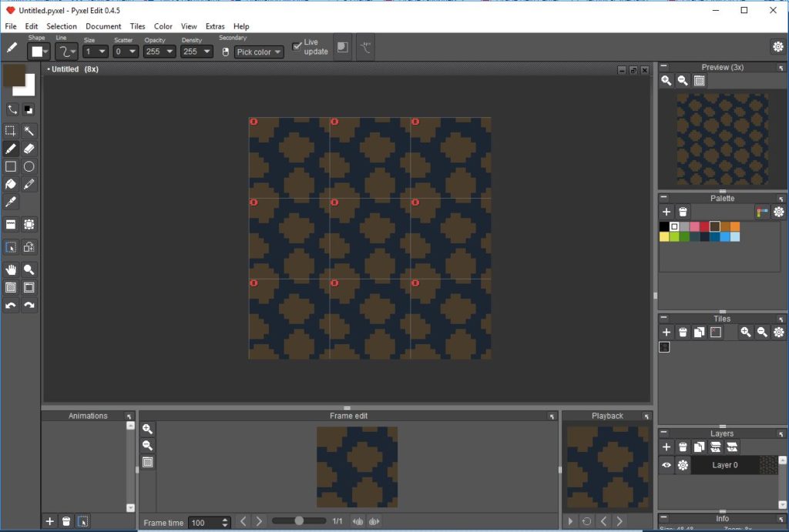Open the Color menu
Screen dimensions: 789x532
tap(163, 25)
